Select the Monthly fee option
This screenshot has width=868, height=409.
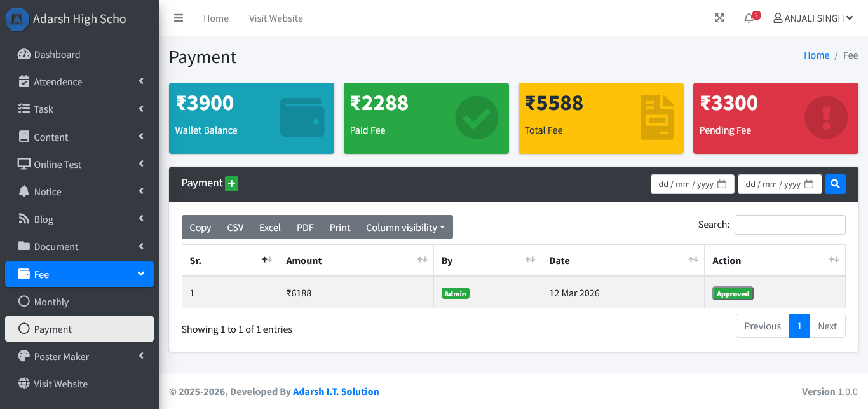tap(51, 302)
